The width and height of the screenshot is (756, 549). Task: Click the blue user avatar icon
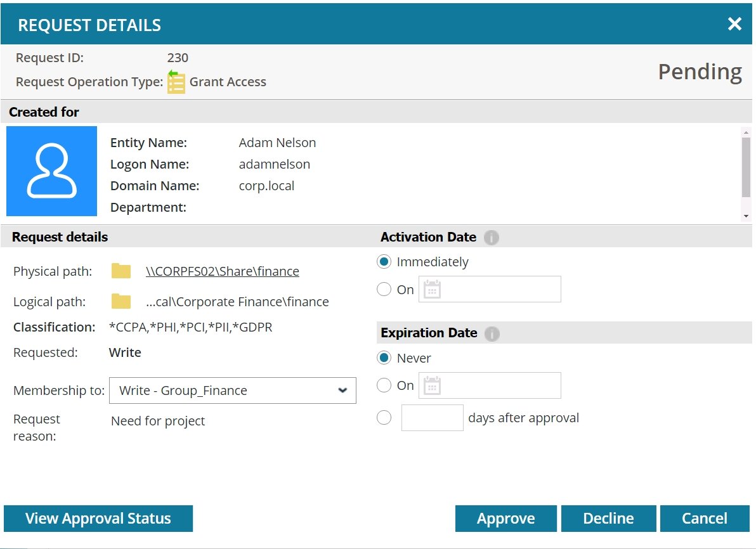click(51, 171)
